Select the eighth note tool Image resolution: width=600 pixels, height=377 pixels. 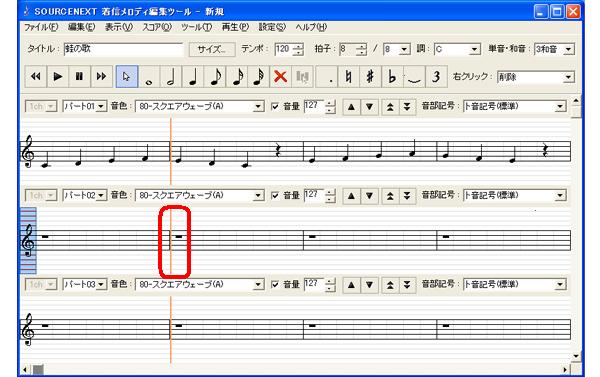[x=215, y=77]
